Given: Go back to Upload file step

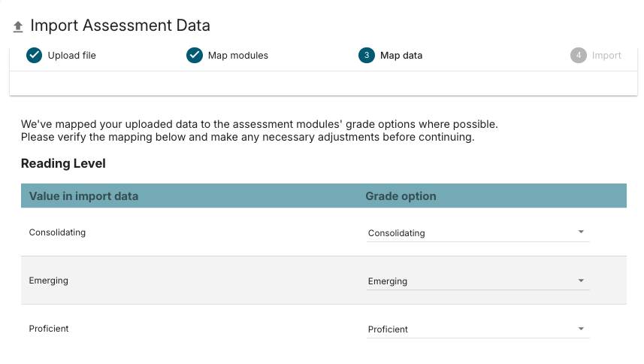Looking at the screenshot, I should (x=72, y=56).
